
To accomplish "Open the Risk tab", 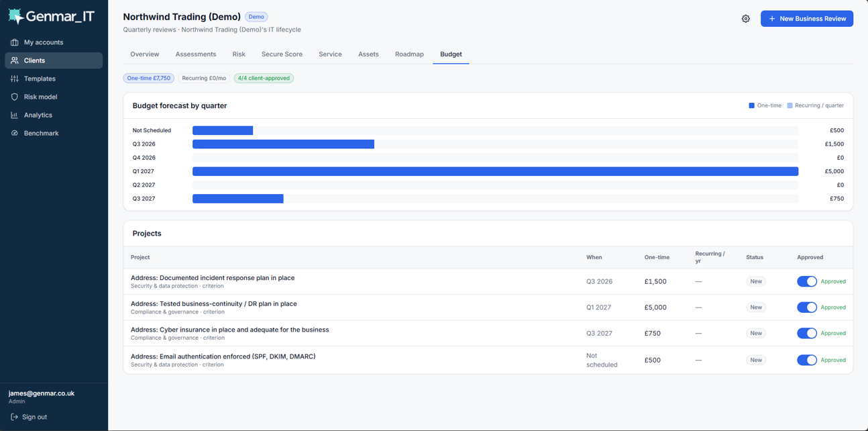I will coord(239,54).
